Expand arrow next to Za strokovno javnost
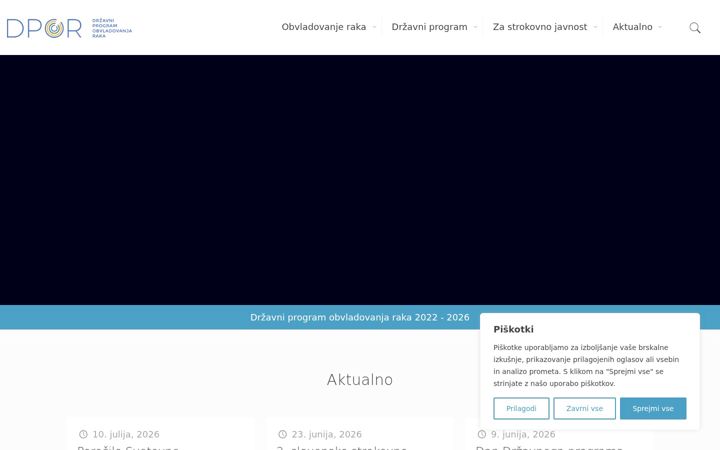 pos(596,27)
